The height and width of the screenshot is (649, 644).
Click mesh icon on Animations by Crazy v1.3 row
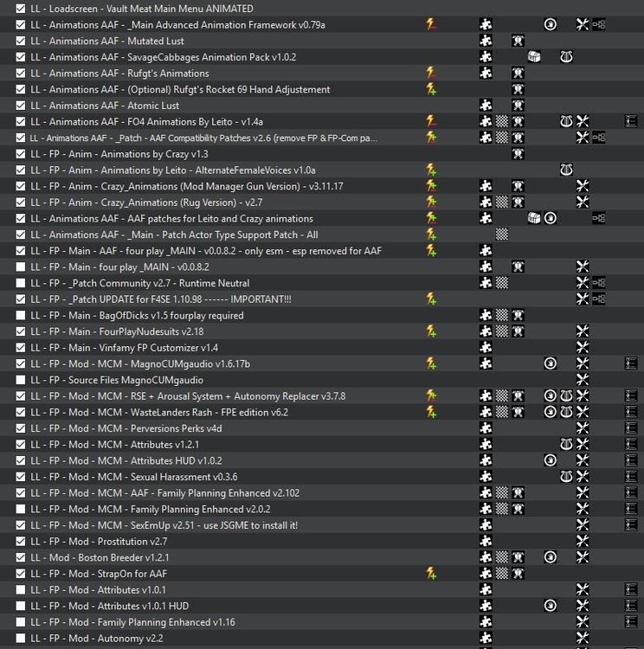518,153
